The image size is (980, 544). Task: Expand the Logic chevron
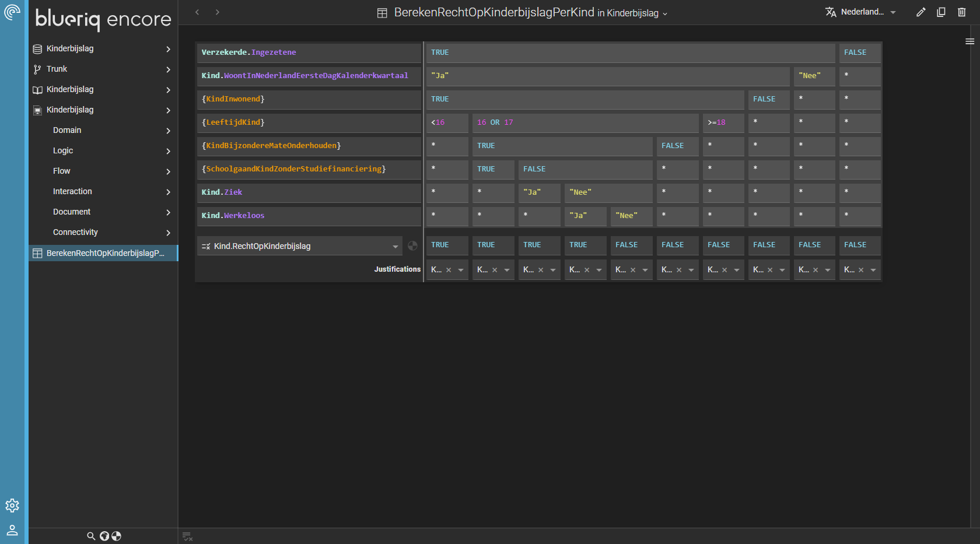coord(168,151)
